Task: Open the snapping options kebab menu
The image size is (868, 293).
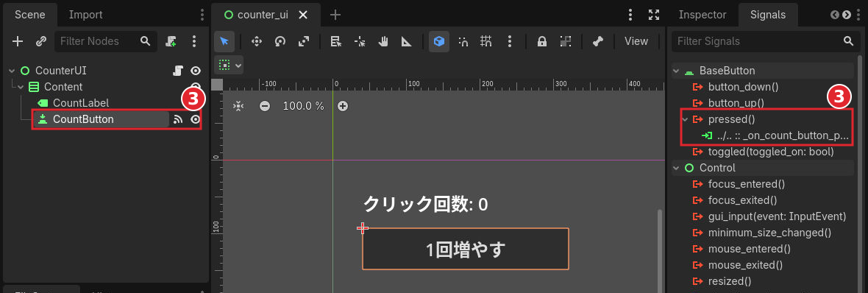Action: coord(509,41)
